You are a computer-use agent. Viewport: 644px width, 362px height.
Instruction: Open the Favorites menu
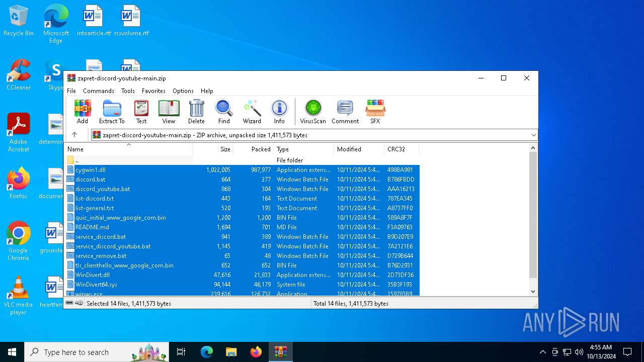(153, 91)
